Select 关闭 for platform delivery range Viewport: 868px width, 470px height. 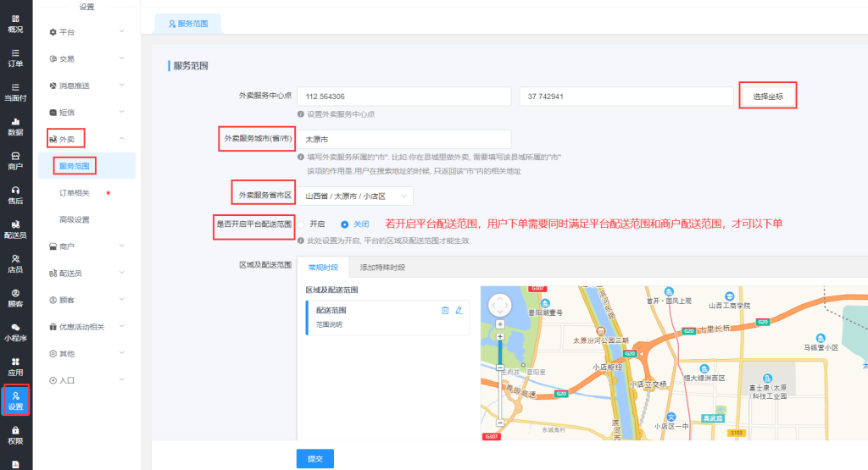tap(344, 224)
